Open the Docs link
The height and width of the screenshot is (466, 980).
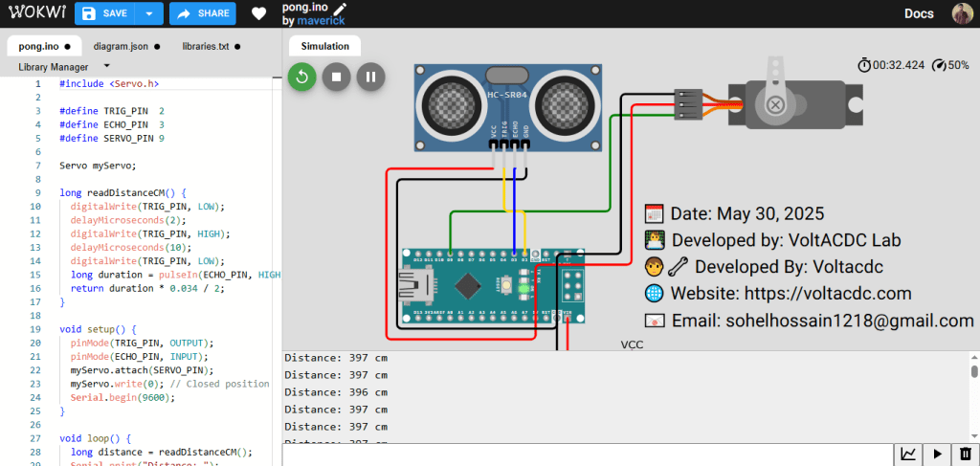[919, 13]
